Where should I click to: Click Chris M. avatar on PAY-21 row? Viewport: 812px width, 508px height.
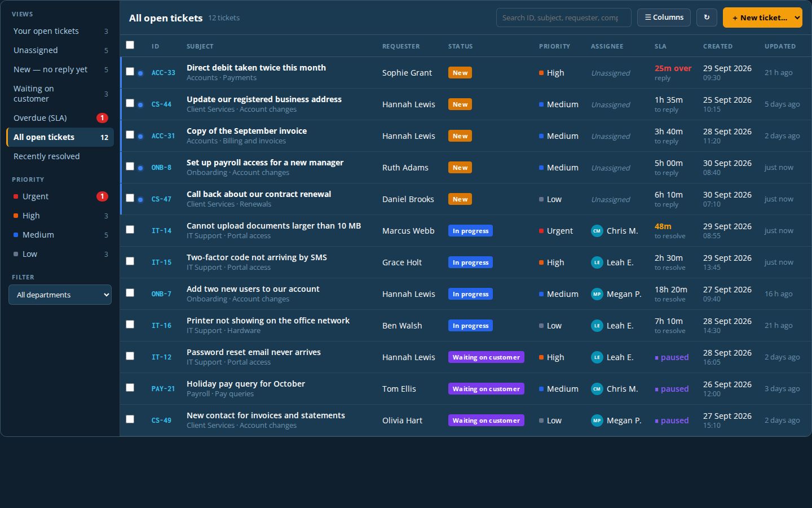click(x=597, y=389)
